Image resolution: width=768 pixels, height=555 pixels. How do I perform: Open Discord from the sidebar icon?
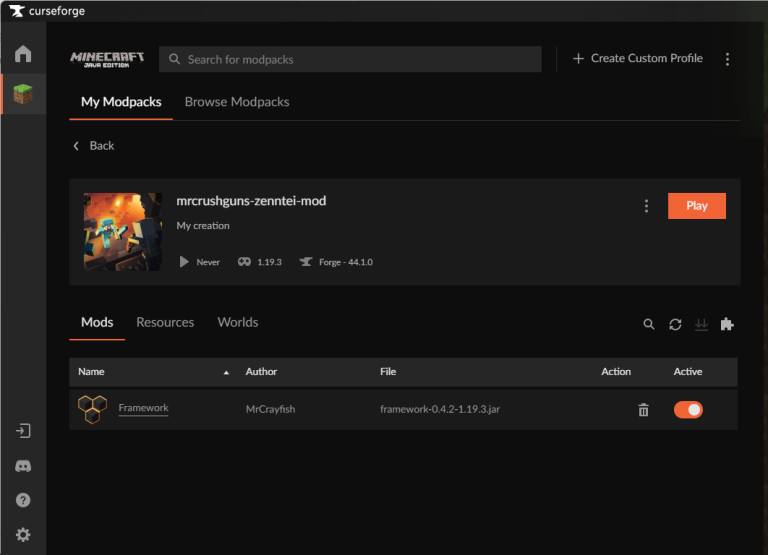click(x=23, y=466)
